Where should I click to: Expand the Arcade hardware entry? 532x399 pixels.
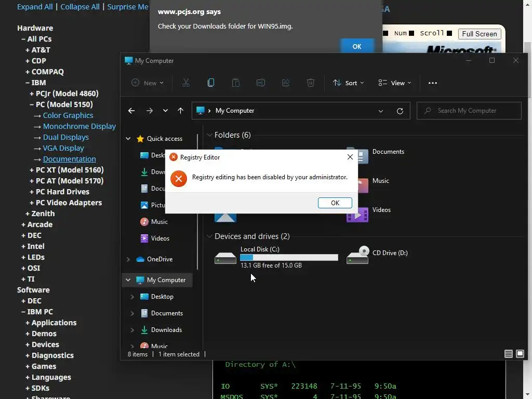[x=37, y=224]
